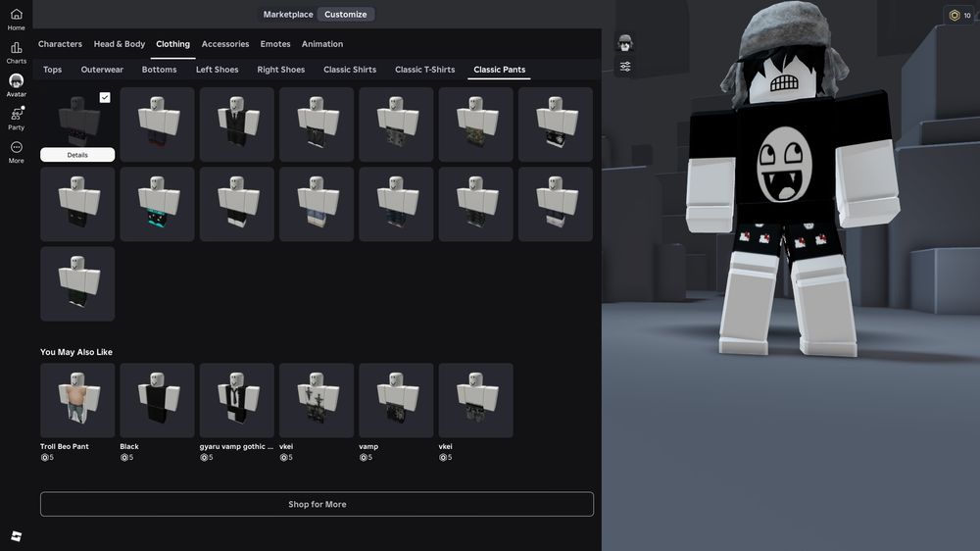Image resolution: width=980 pixels, height=551 pixels.
Task: Switch to the Tops subtab
Action: tap(53, 70)
